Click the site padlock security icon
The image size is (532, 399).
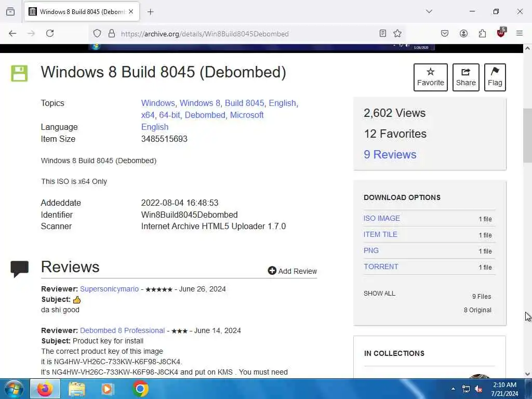pos(112,33)
